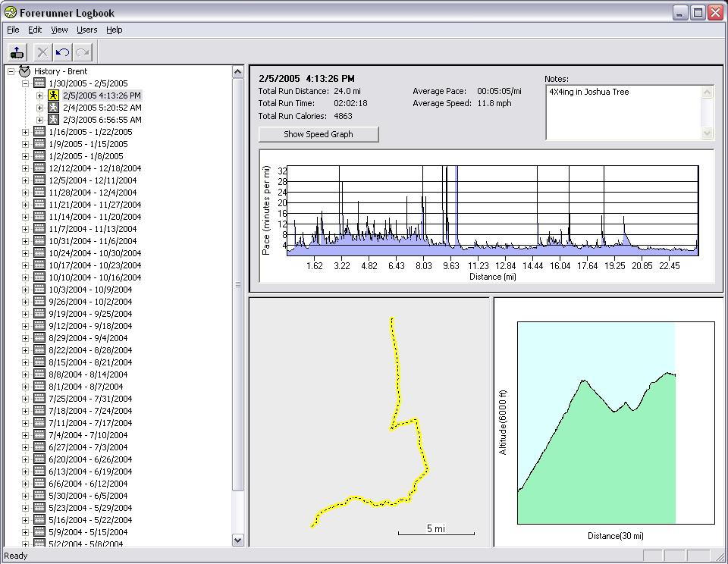This screenshot has width=728, height=564.
Task: Select the 9/12/2004 - 9/18/2004 week entry
Action: click(90, 326)
